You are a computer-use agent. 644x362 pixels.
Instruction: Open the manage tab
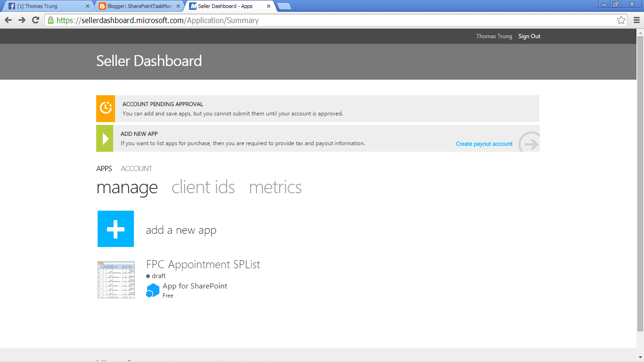pyautogui.click(x=127, y=187)
